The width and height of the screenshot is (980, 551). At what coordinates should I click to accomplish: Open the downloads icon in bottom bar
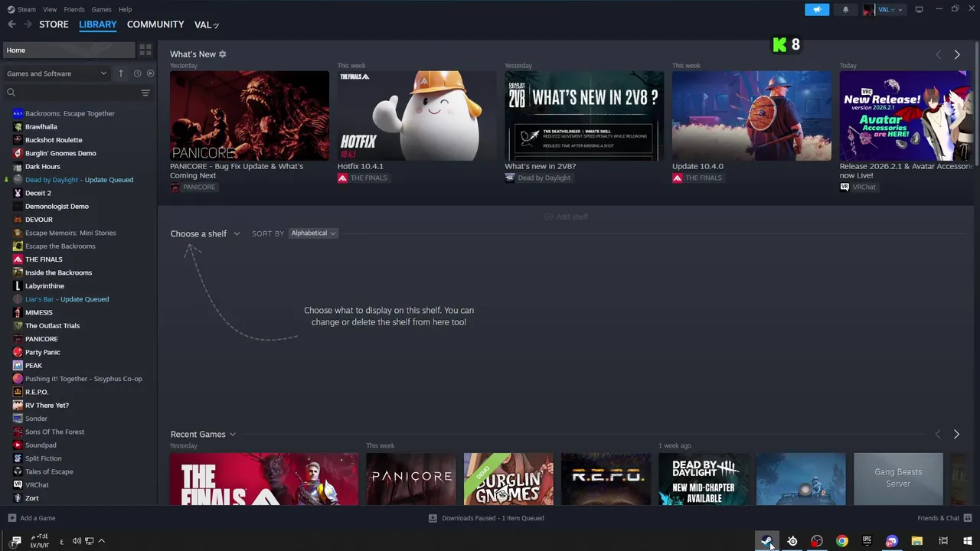433,518
